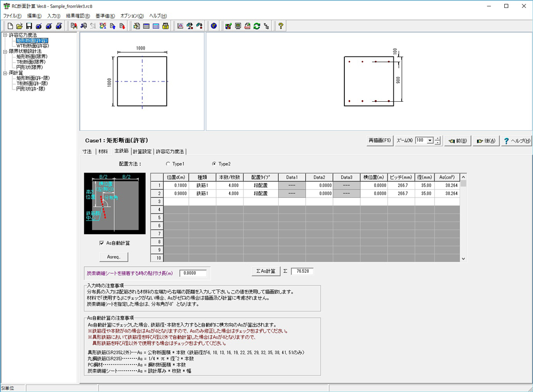The image size is (533, 392).
Task: Save the file using the floppy disk icon
Action: [x=29, y=26]
